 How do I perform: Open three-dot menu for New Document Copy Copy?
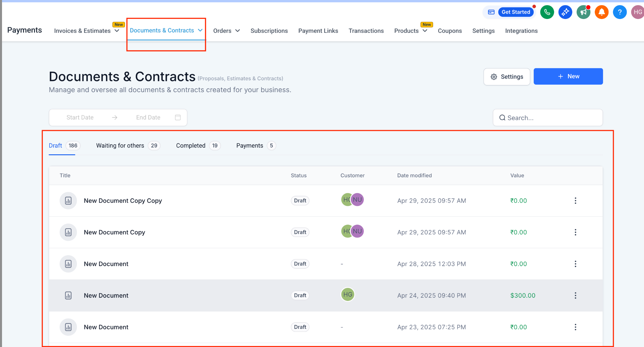(575, 201)
